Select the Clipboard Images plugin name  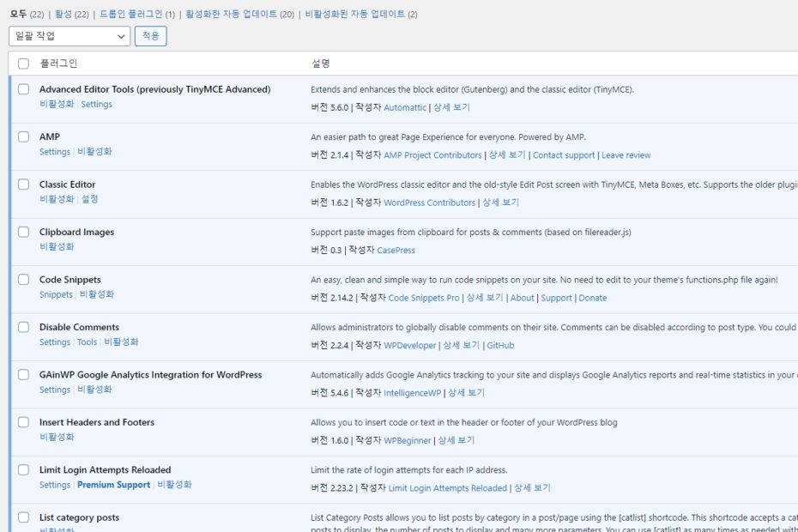(x=77, y=233)
